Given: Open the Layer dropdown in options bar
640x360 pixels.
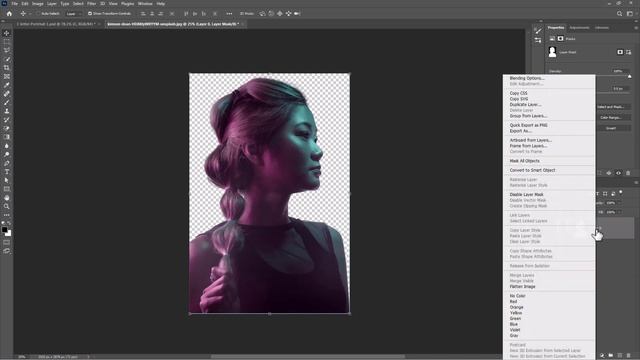Looking at the screenshot, I should coord(73,13).
